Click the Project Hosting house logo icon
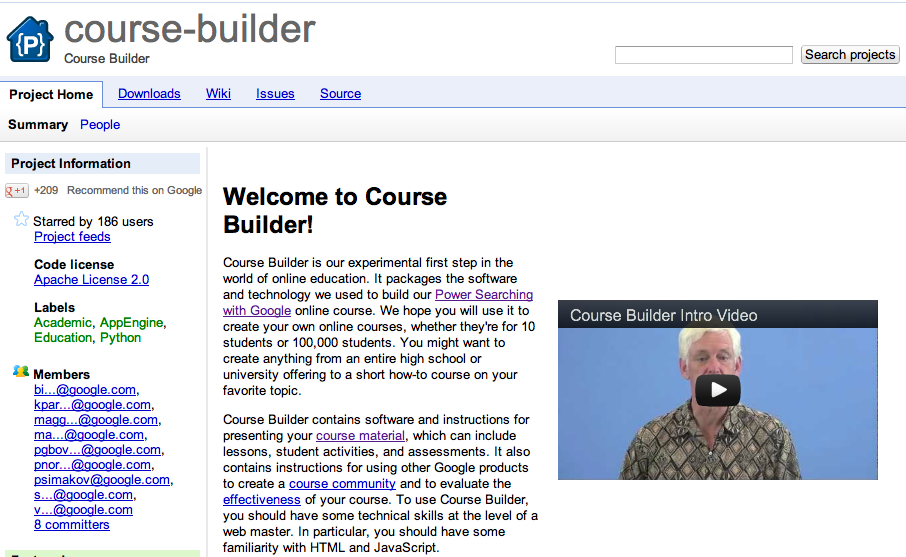The image size is (906, 557). 30,39
